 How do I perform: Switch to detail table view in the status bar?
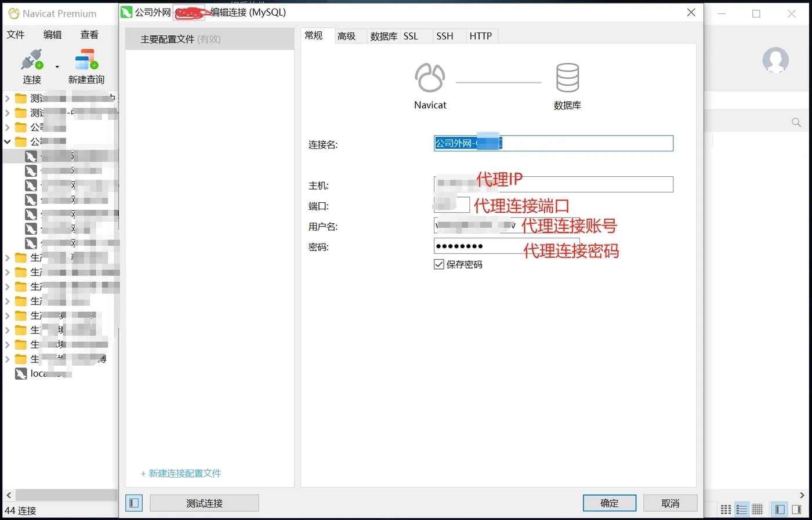coord(757,510)
